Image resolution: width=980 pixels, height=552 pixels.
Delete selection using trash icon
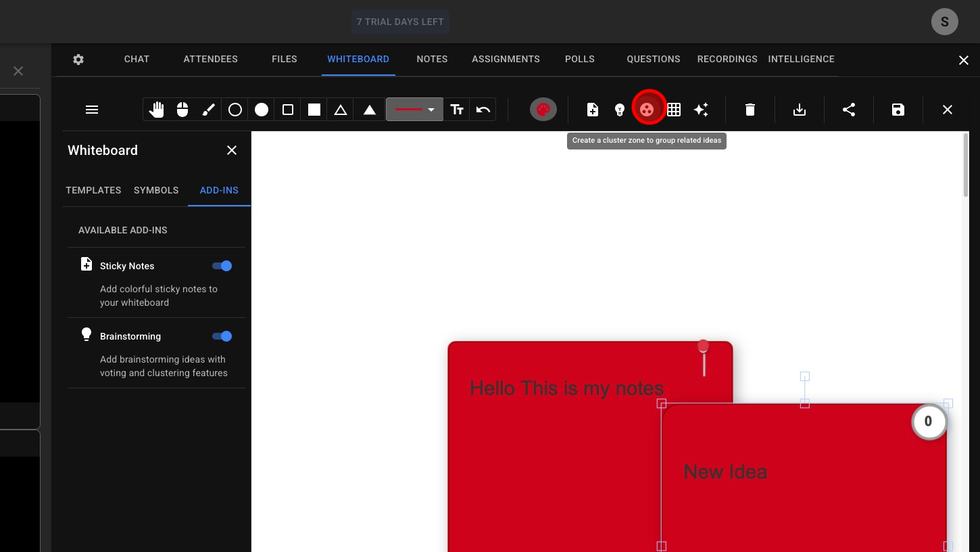[750, 110]
